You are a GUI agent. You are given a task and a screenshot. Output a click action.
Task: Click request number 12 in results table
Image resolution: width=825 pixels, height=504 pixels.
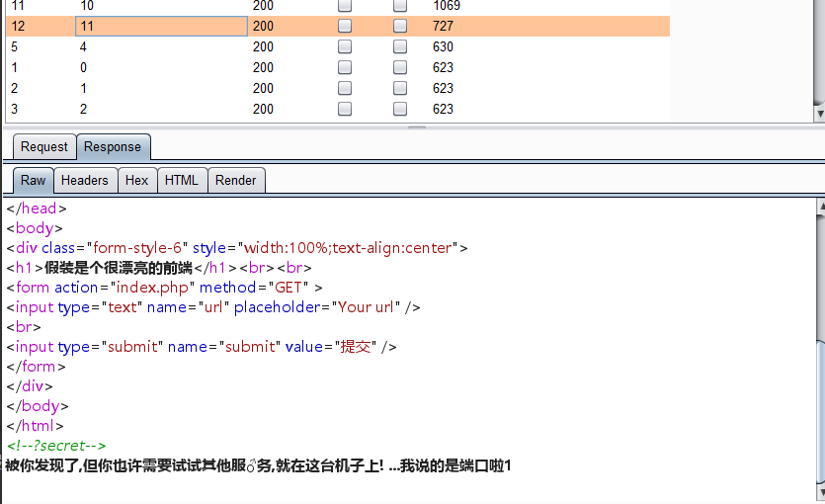pyautogui.click(x=18, y=26)
